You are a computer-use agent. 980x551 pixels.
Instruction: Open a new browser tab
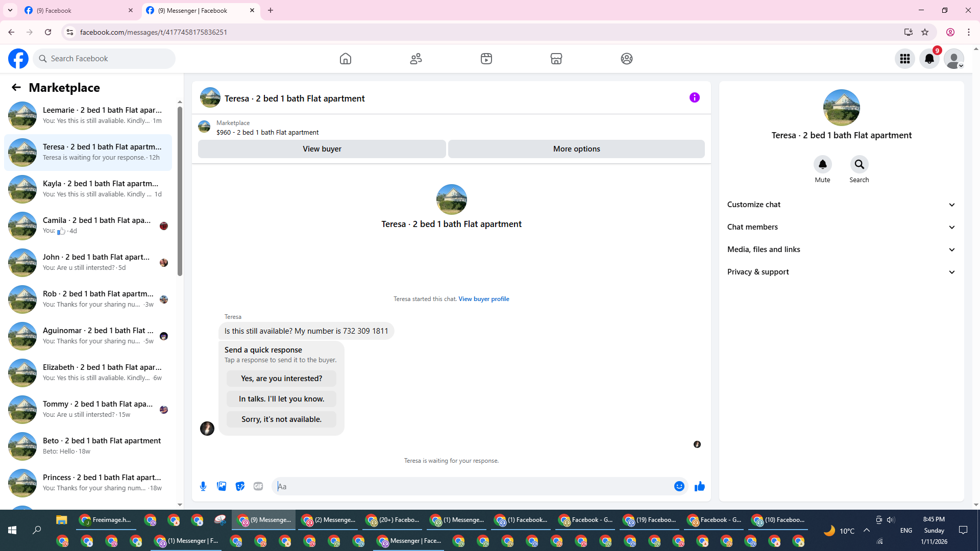click(x=271, y=10)
